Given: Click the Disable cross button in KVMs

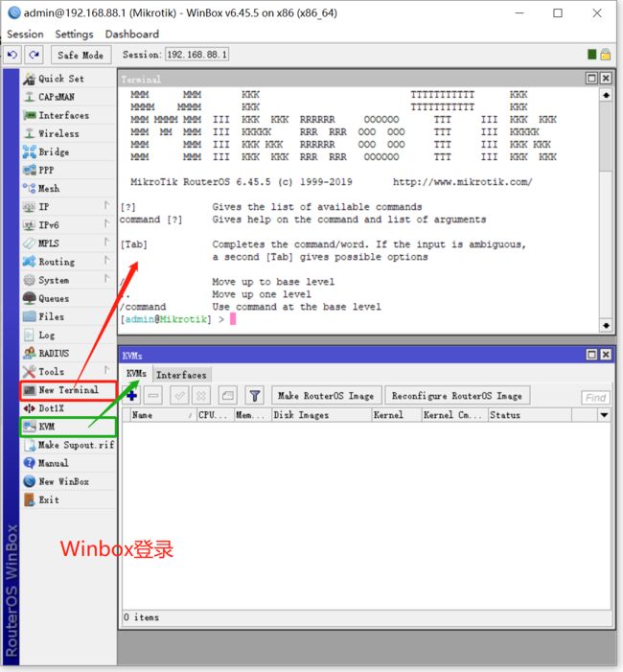Looking at the screenshot, I should pyautogui.click(x=201, y=395).
